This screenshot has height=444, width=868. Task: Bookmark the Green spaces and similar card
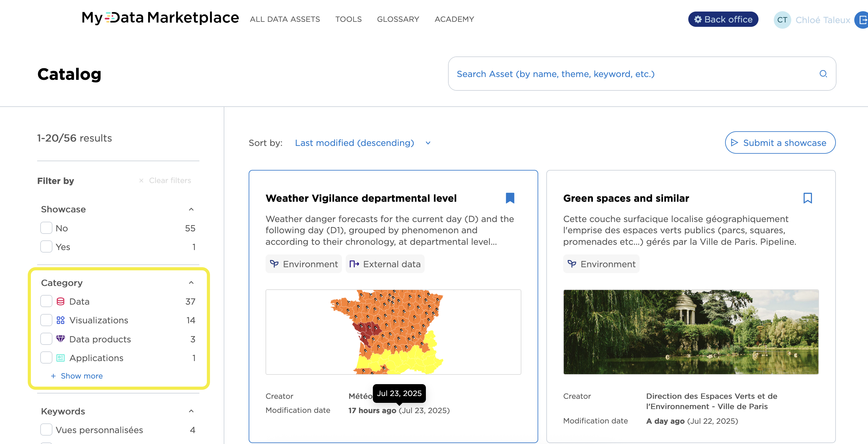click(x=807, y=198)
